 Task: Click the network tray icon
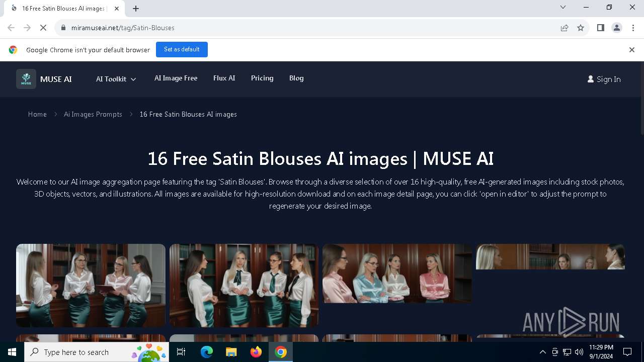point(567,352)
